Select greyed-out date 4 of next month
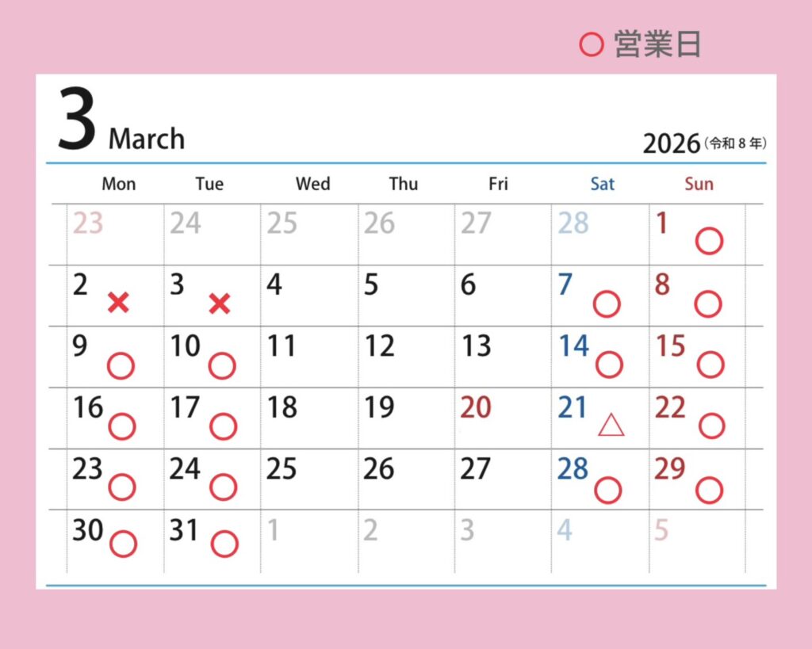The height and width of the screenshot is (649, 812). pos(564,530)
